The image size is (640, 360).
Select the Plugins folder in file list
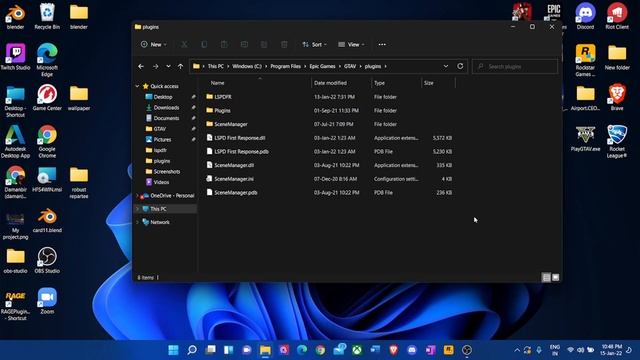222,111
